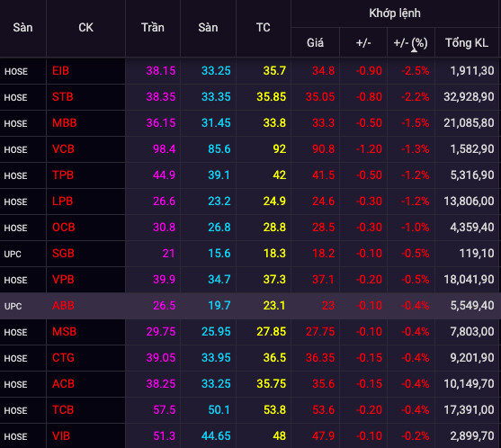
Task: Click the Khớp lệnh group header
Action: (395, 13)
